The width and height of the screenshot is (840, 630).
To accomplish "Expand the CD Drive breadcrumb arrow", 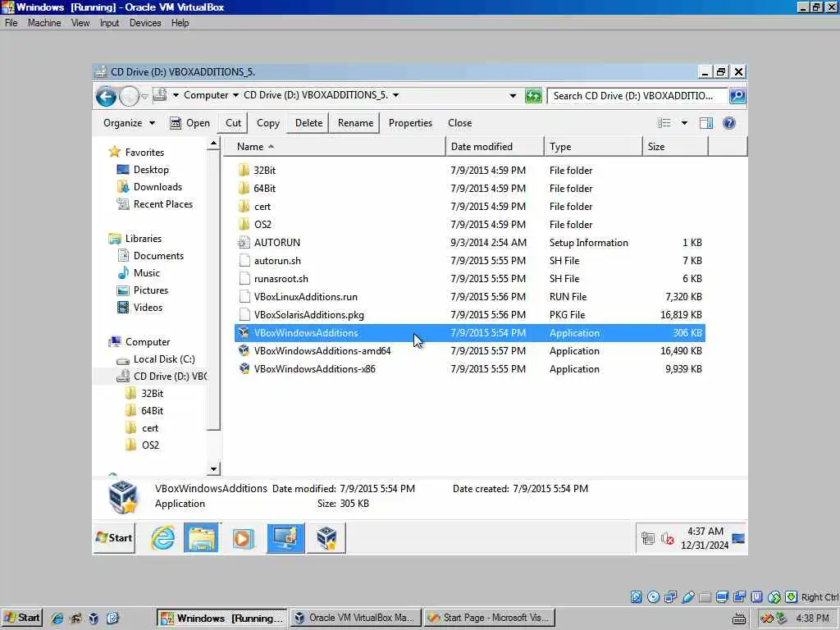I will tap(396, 95).
